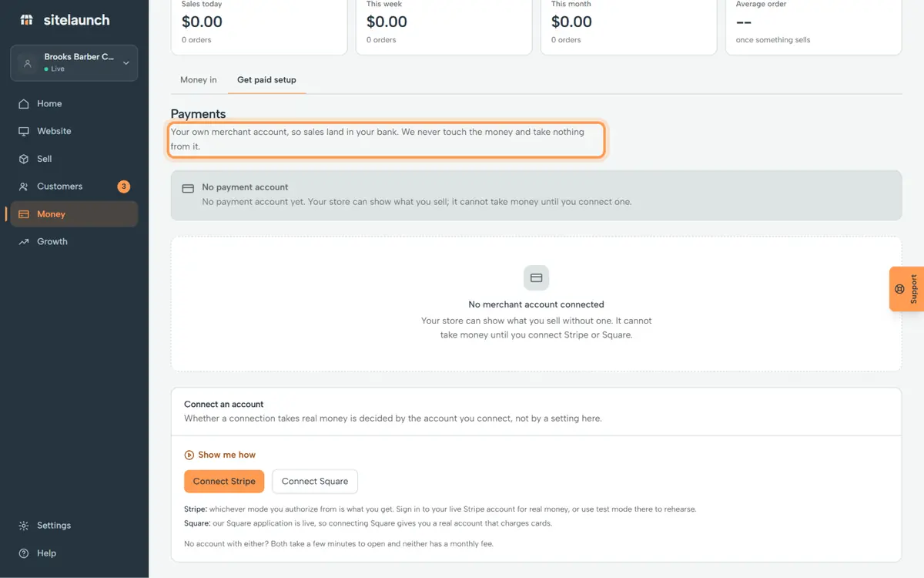Click the Live status label under the account name
This screenshot has height=578, width=924.
pyautogui.click(x=58, y=69)
